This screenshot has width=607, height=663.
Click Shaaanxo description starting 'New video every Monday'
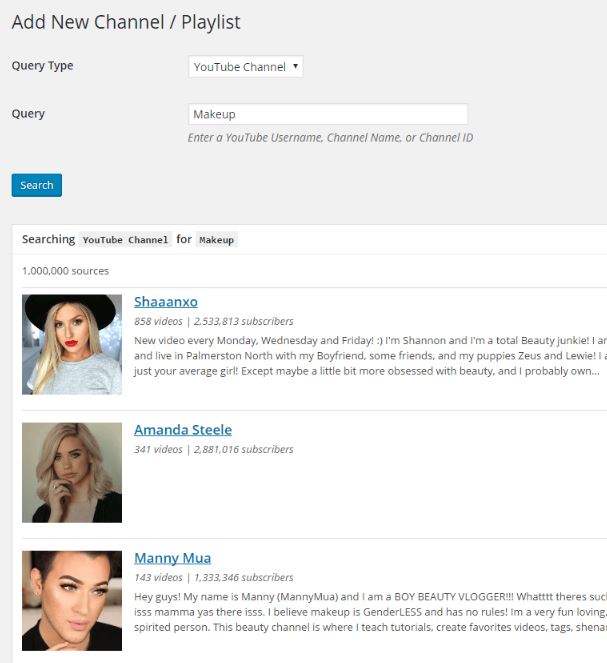(x=370, y=356)
